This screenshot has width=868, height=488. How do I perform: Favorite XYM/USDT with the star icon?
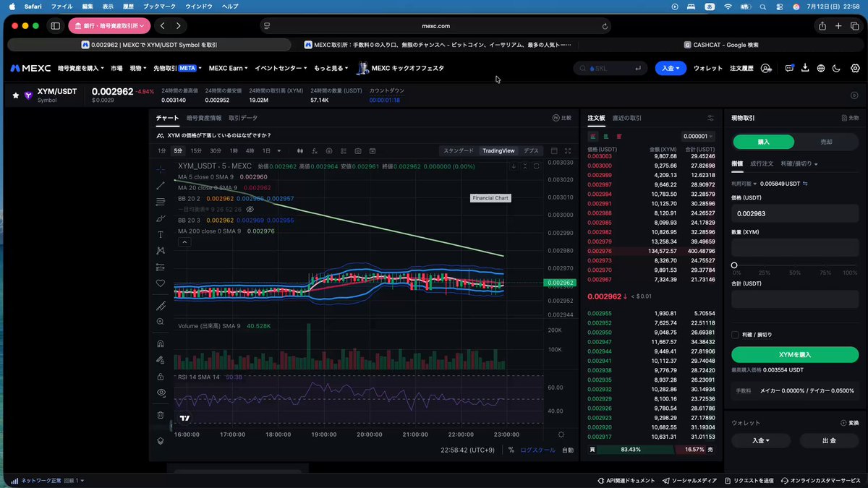(x=16, y=95)
